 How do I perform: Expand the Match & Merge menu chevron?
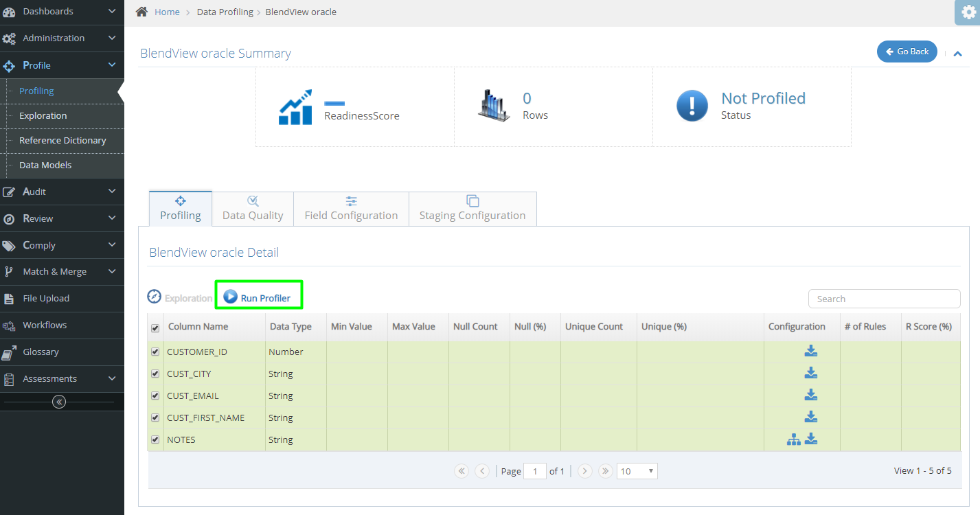[x=112, y=271]
